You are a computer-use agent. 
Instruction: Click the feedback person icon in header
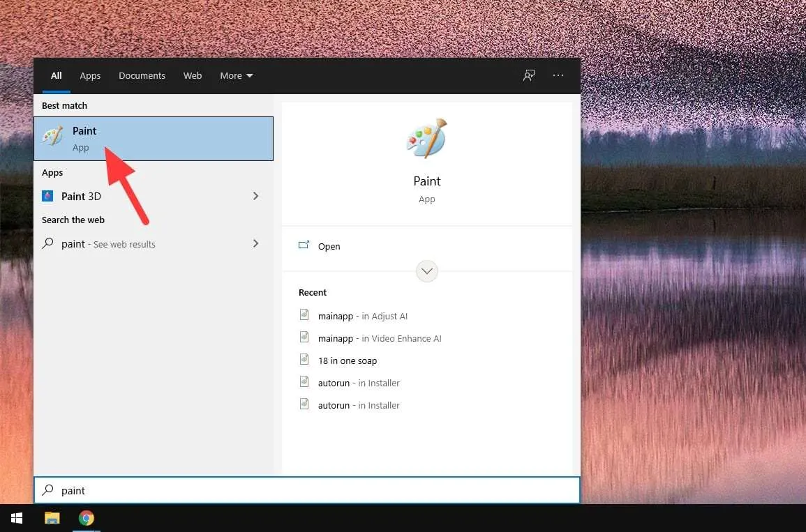pyautogui.click(x=529, y=75)
